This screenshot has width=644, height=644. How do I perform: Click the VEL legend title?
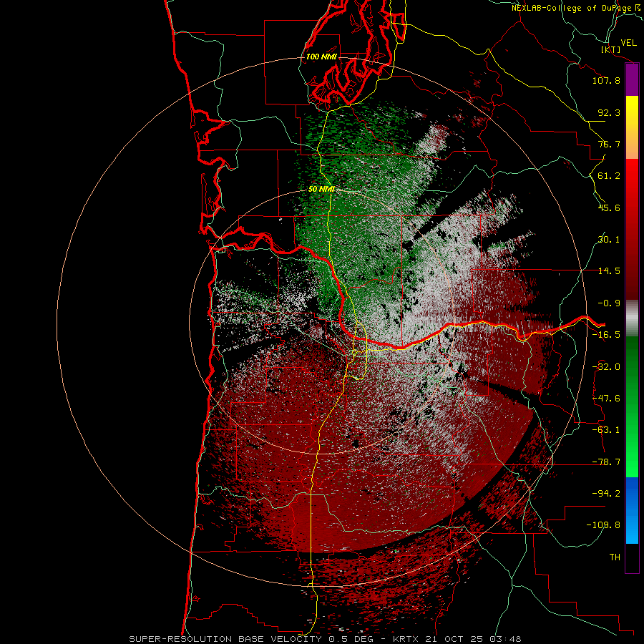(x=629, y=43)
